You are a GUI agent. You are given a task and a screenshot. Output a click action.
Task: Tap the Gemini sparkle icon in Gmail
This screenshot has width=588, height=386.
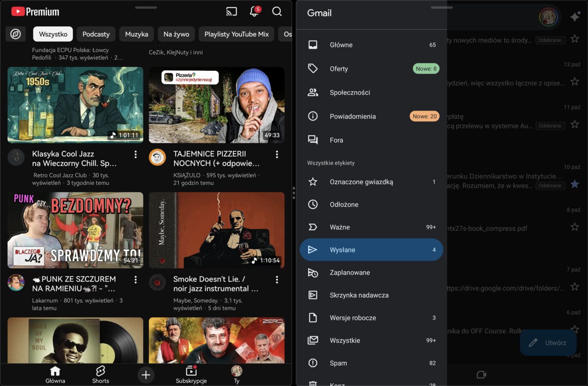pyautogui.click(x=575, y=17)
